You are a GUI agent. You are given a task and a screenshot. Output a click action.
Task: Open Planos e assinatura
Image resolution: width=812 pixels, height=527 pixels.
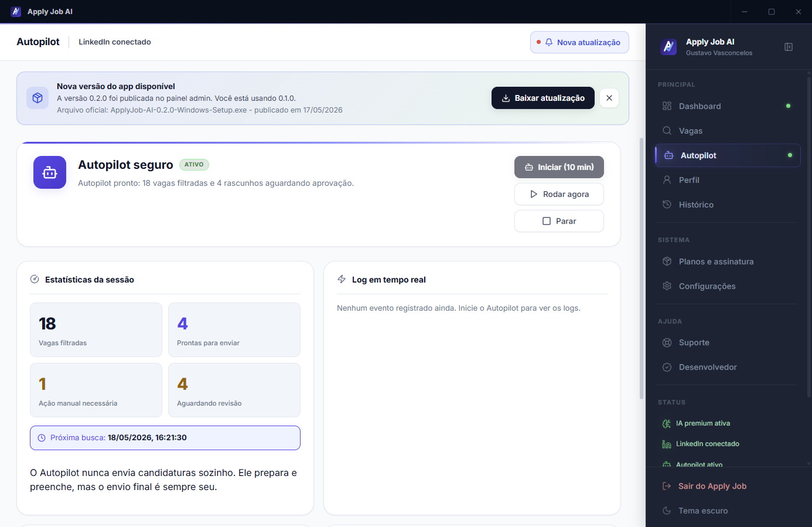(x=728, y=261)
